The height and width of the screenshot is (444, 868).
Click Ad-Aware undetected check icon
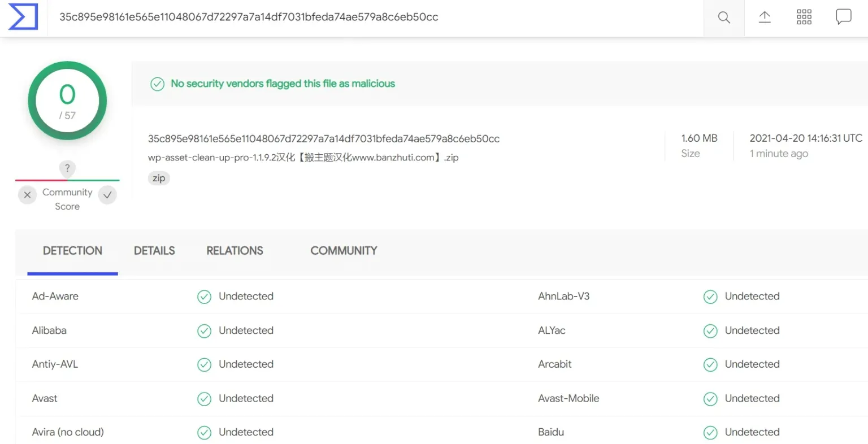point(204,297)
